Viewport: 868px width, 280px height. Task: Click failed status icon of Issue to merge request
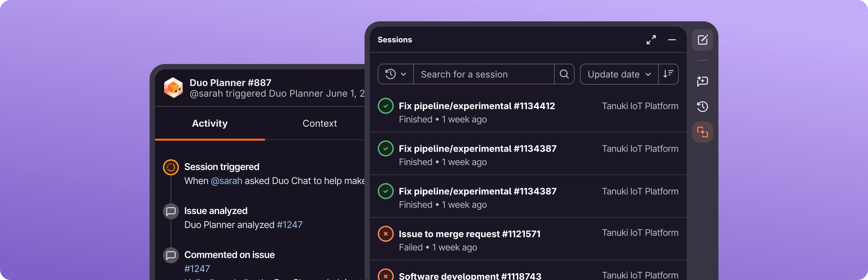386,234
